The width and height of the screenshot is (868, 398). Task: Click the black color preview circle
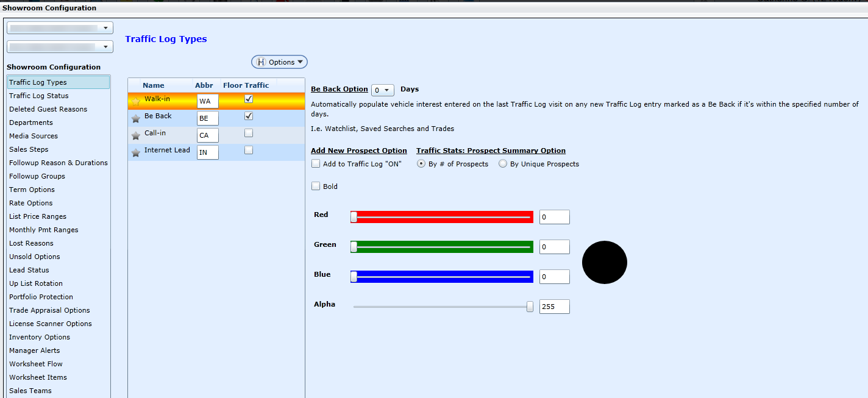click(x=604, y=262)
